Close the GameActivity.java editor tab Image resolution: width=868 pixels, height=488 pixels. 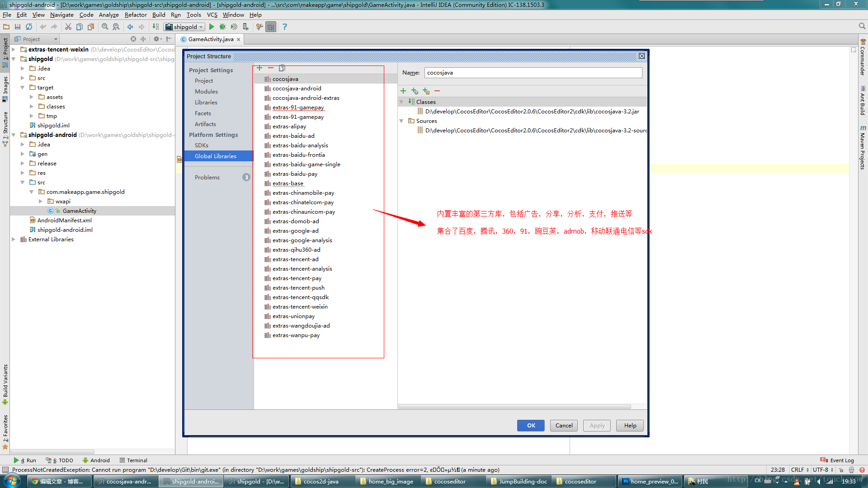pyautogui.click(x=239, y=40)
